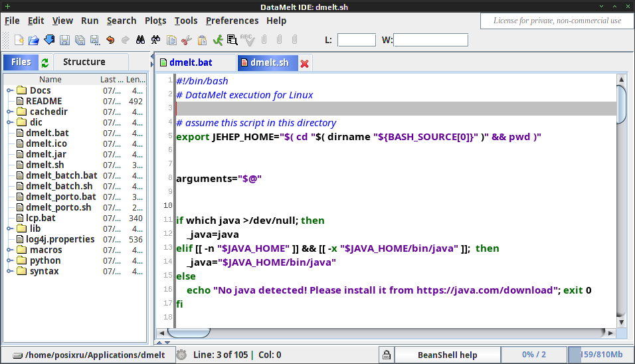The height and width of the screenshot is (364, 635).
Task: Open the File menu
Action: pos(12,21)
